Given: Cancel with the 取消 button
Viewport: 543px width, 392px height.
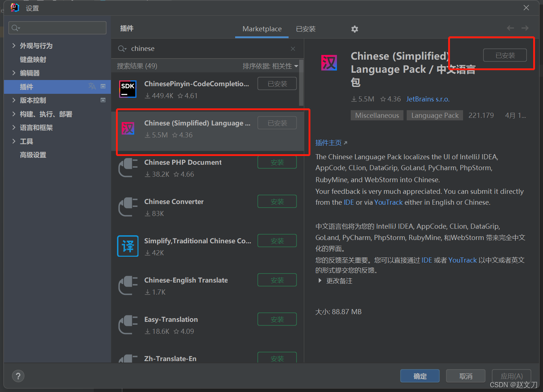Looking at the screenshot, I should (x=466, y=376).
